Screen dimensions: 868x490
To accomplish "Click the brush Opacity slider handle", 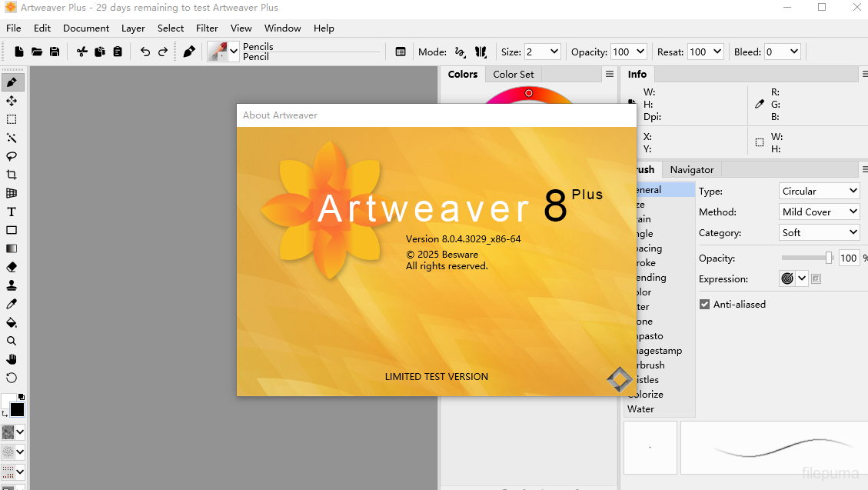I will tap(829, 258).
